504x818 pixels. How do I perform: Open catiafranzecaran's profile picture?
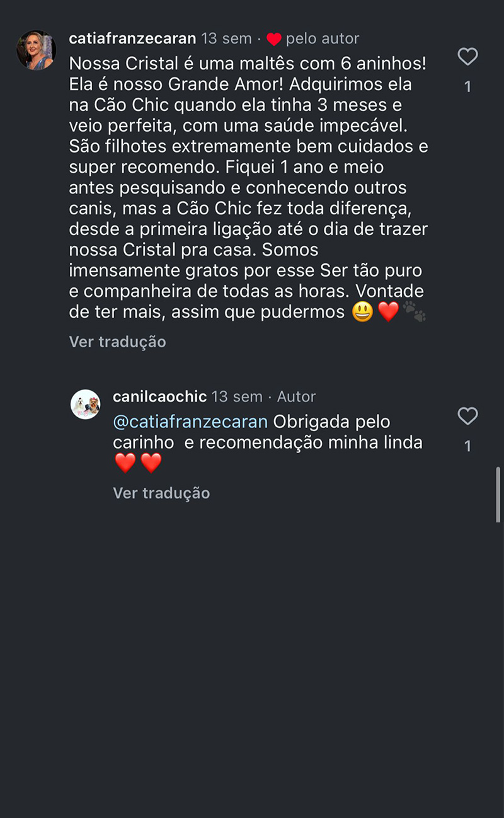tap(37, 50)
